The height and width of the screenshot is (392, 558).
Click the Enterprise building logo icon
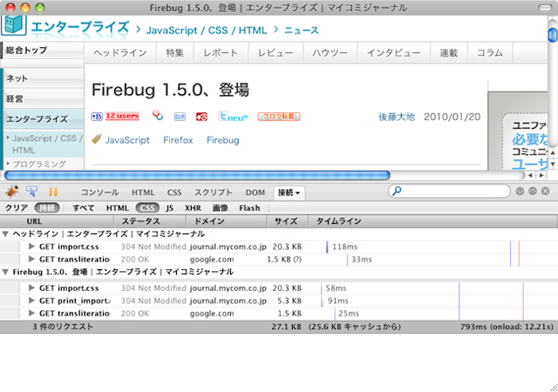pos(14,25)
